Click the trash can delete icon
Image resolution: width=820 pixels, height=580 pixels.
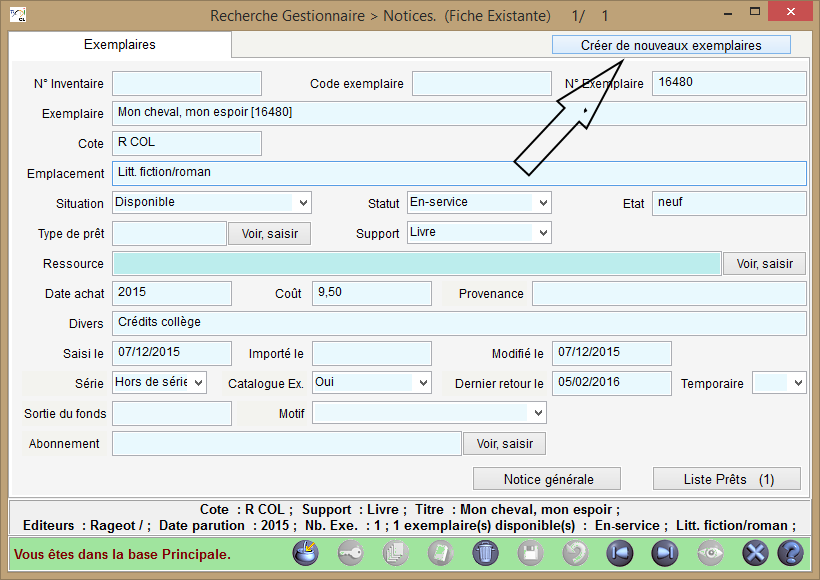[x=484, y=553]
